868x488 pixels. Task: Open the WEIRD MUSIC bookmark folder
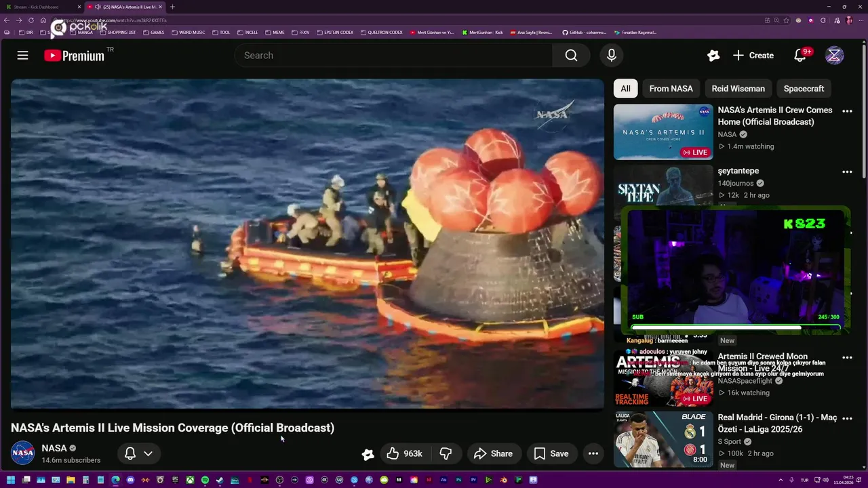coord(188,32)
